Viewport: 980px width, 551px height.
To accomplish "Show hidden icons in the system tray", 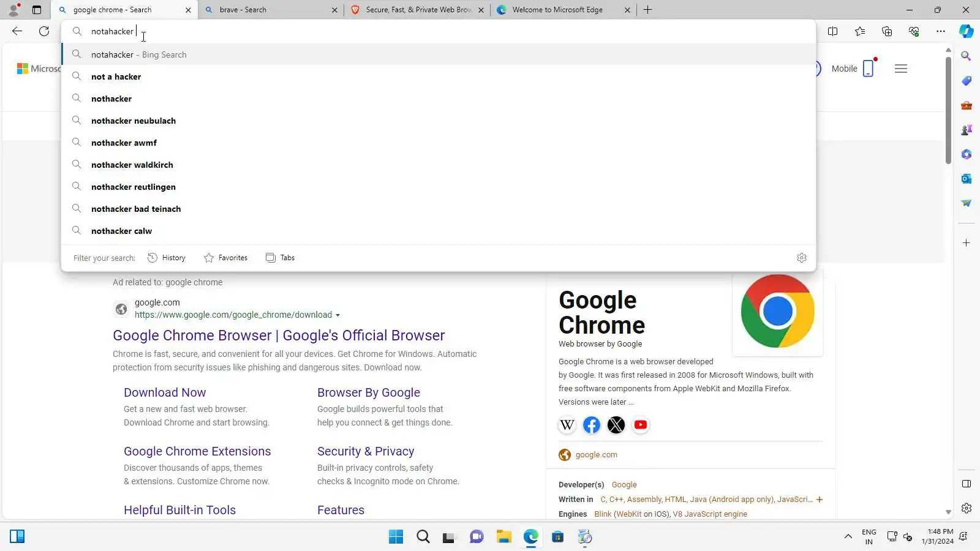I will tap(848, 537).
